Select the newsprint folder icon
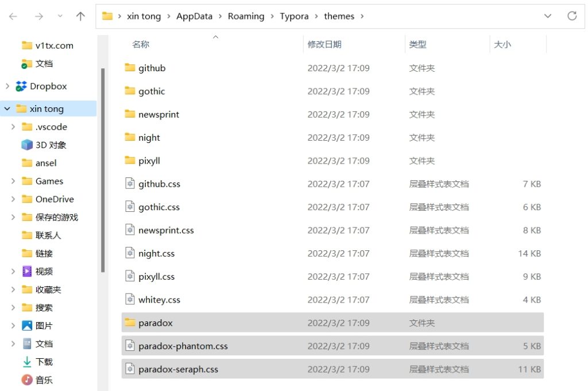Screen dimensions: 588x391 click(x=130, y=114)
